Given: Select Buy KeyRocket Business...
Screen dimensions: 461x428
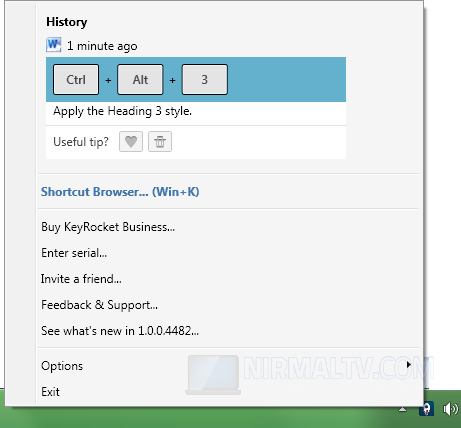Looking at the screenshot, I should [x=108, y=227].
